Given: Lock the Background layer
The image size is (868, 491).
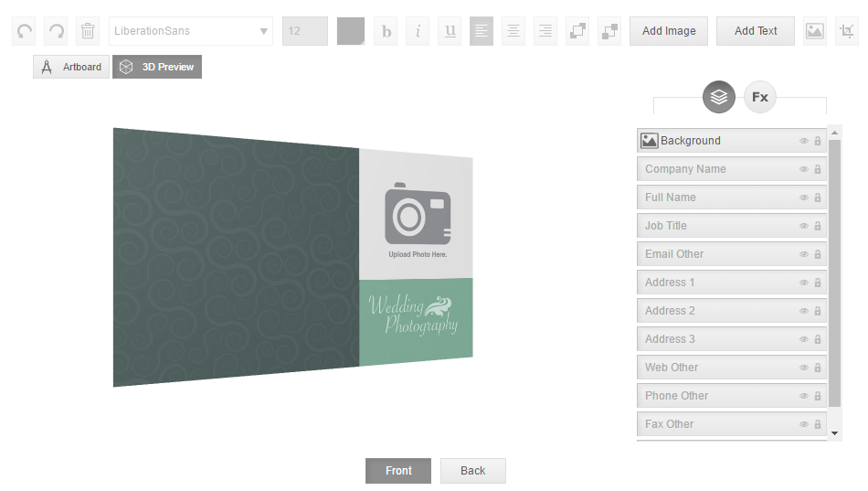Looking at the screenshot, I should click(818, 141).
